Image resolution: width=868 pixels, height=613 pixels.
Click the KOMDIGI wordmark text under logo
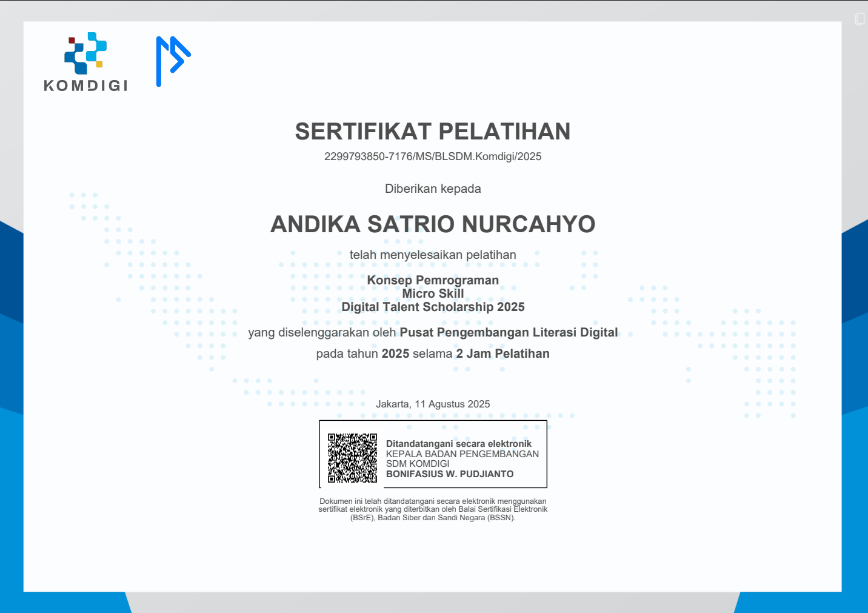(x=85, y=85)
